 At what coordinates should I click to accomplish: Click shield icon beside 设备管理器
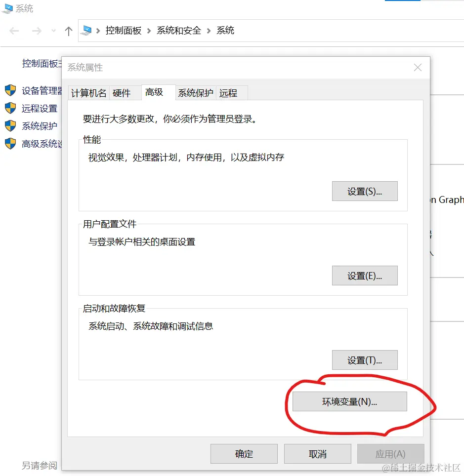10,90
